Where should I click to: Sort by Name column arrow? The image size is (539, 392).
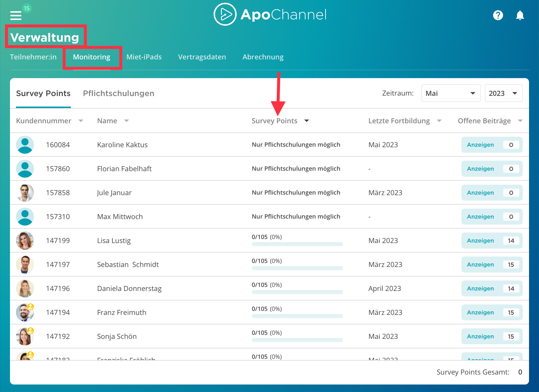[127, 121]
